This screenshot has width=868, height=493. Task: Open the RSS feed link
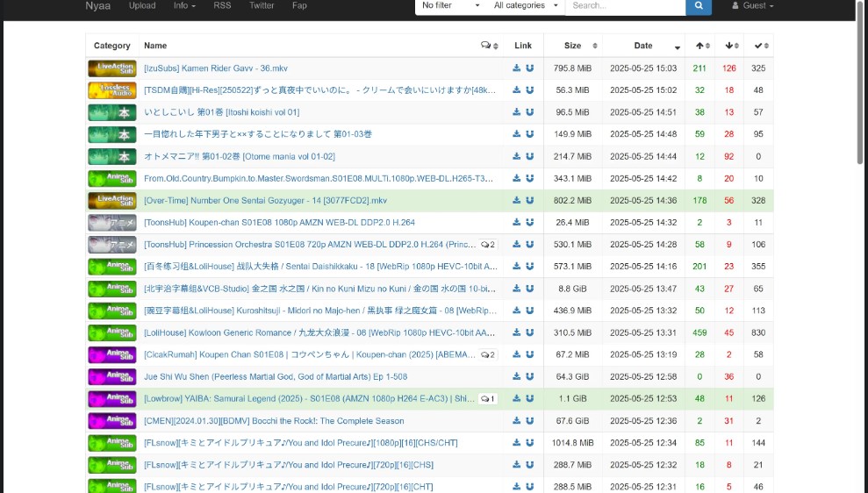[x=223, y=6]
